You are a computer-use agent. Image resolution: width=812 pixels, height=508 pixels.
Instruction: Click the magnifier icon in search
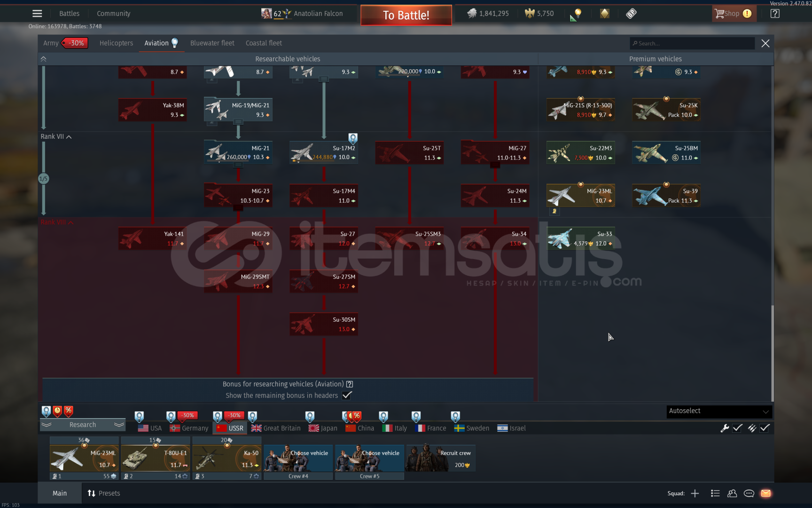(x=635, y=43)
